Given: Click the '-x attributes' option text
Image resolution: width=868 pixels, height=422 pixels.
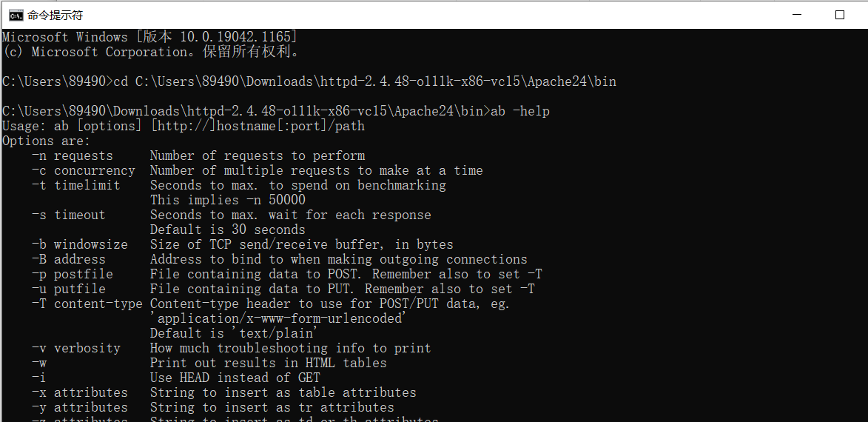Looking at the screenshot, I should coord(79,392).
